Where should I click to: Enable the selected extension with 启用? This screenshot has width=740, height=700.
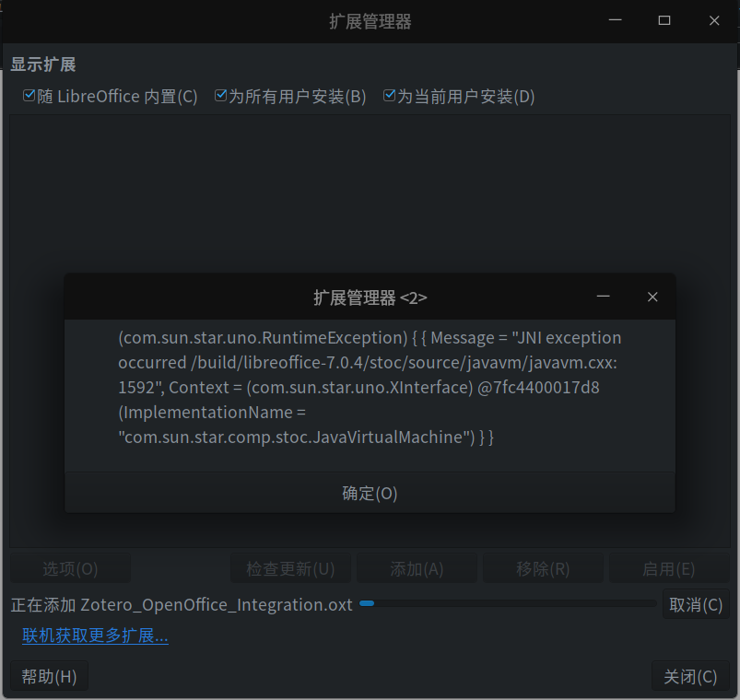[x=669, y=568]
